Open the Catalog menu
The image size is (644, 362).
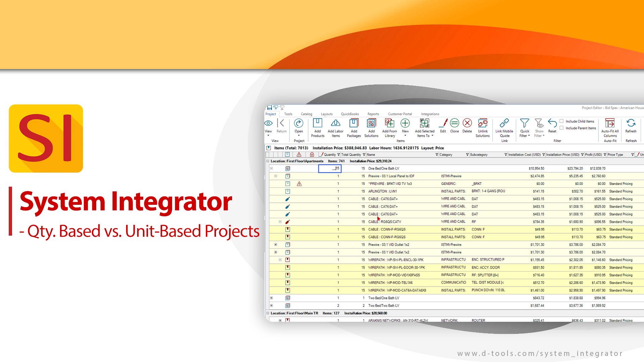(x=307, y=114)
